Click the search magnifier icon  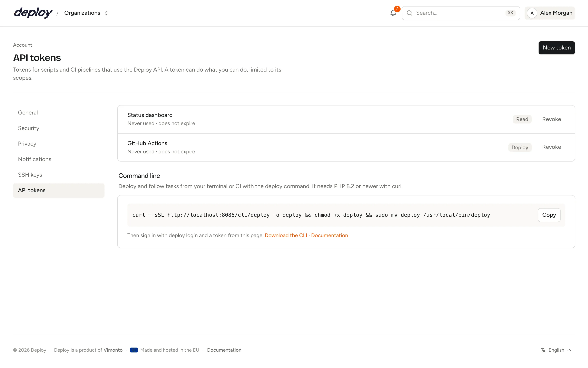[409, 13]
